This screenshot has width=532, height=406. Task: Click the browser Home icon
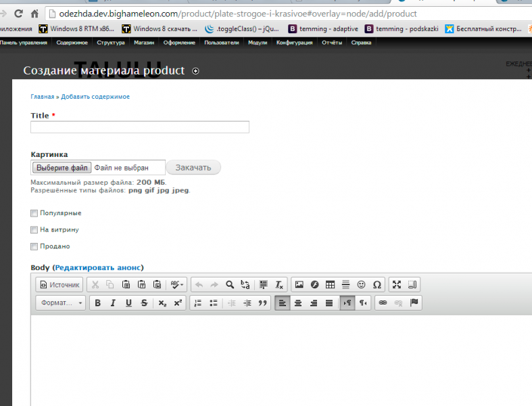coord(34,14)
